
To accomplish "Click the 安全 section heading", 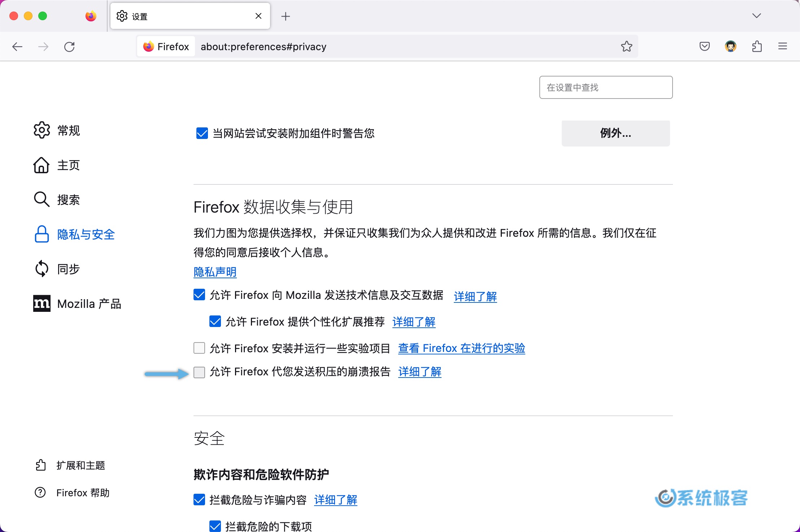I will [x=209, y=438].
